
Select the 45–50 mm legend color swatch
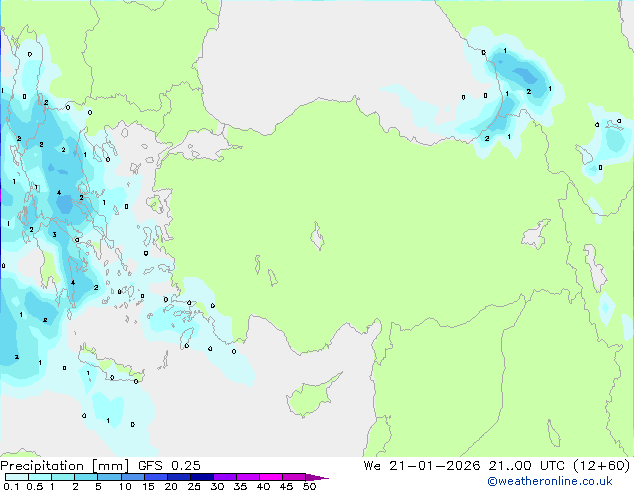294,477
